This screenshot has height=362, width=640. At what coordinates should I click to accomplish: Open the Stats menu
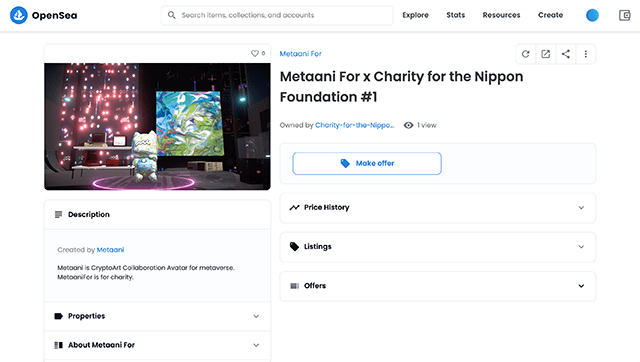click(456, 15)
